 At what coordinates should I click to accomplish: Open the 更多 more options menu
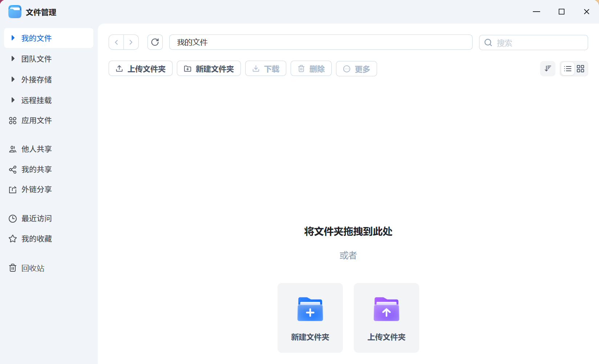[356, 69]
